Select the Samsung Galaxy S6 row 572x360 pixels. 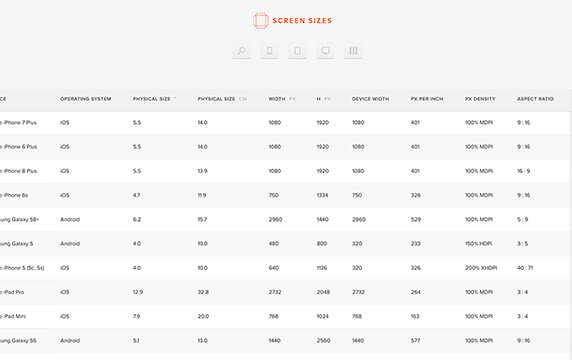click(285, 341)
